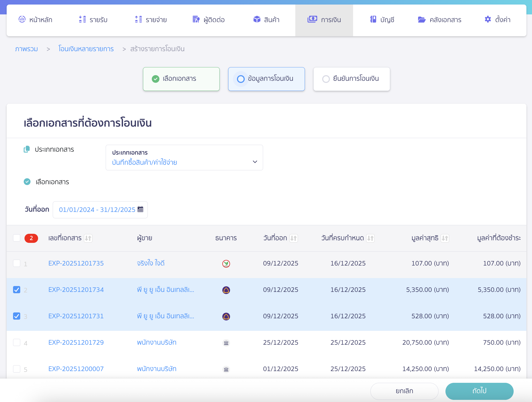The image size is (532, 402).
Task: Open the document type dropdown
Action: [x=184, y=158]
